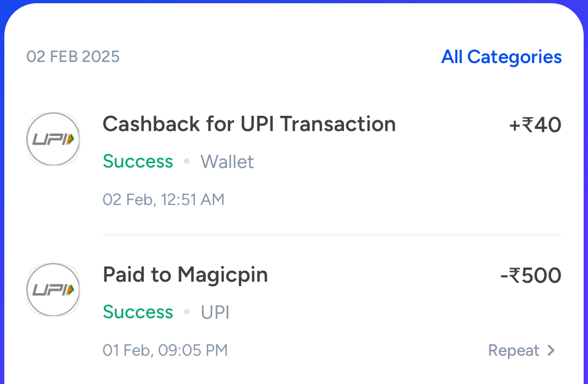Screen dimensions: 588x384
Task: Click Success status of the Magicpin payment
Action: tap(138, 312)
